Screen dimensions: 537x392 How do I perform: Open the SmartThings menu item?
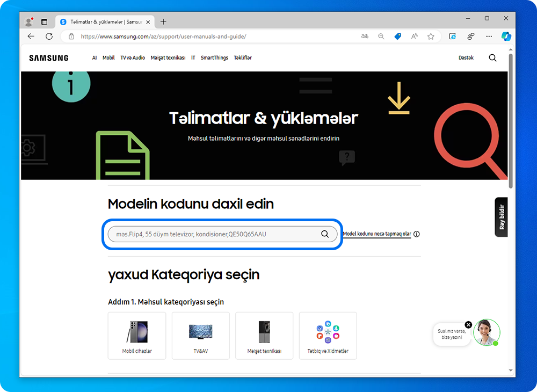pyautogui.click(x=214, y=57)
